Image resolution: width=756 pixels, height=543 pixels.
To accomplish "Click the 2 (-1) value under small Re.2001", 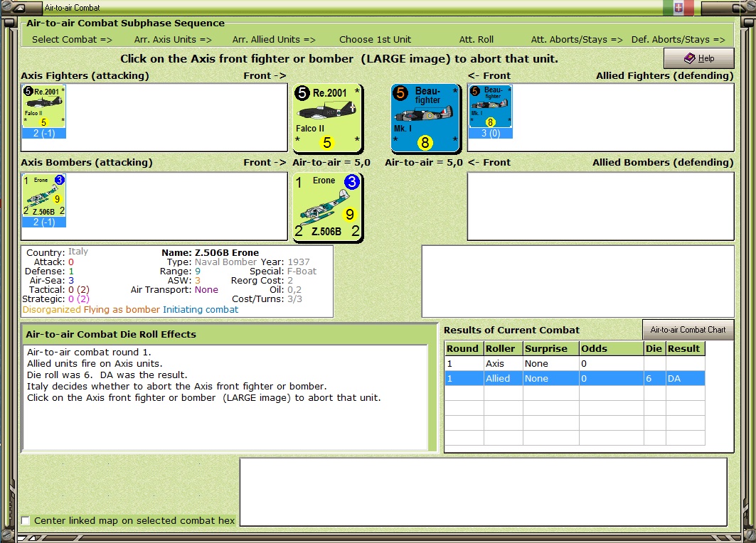I will click(44, 134).
